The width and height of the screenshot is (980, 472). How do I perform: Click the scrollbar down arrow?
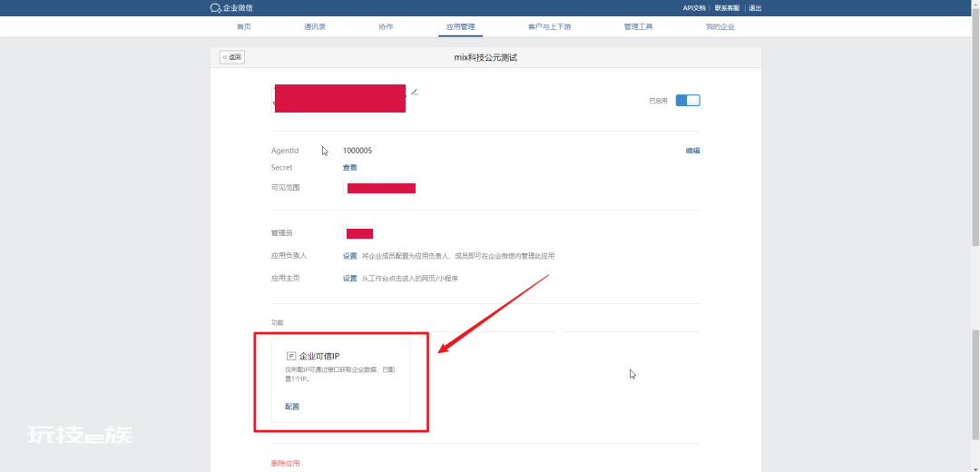(975, 467)
